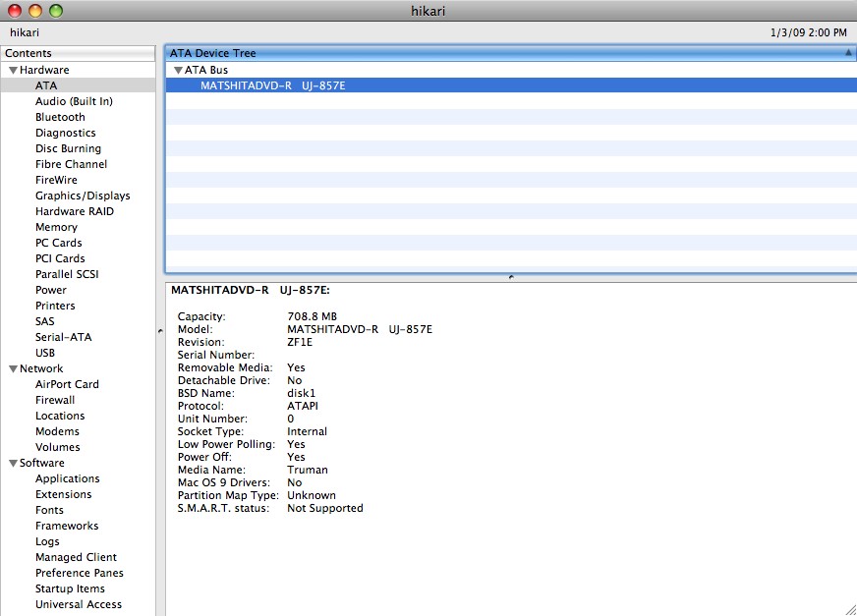Viewport: 857px width, 616px height.
Task: Click the vertical sidebar splitter handle
Action: point(160,331)
